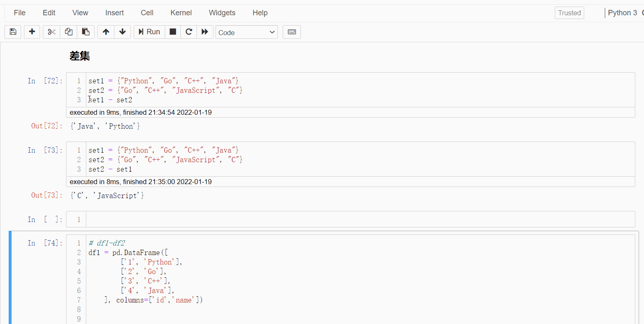Copy selected cells icon in toolbar
This screenshot has width=644, height=324.
coord(69,32)
